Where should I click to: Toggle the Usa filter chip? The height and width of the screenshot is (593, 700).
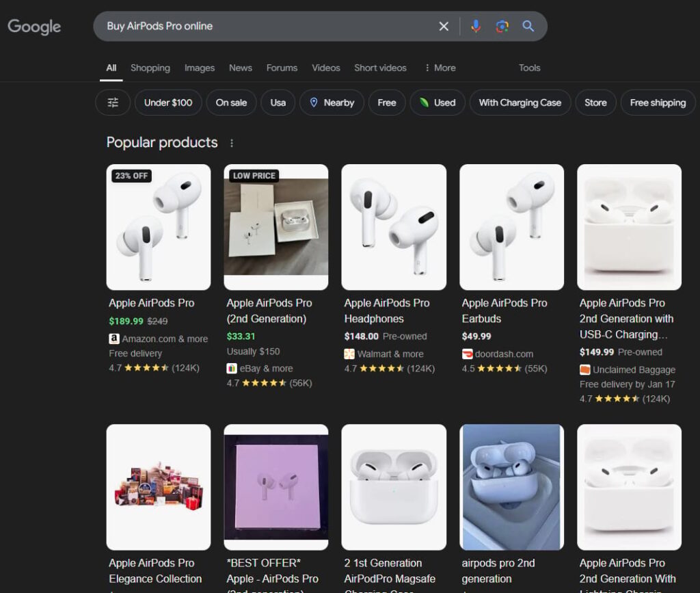[278, 103]
